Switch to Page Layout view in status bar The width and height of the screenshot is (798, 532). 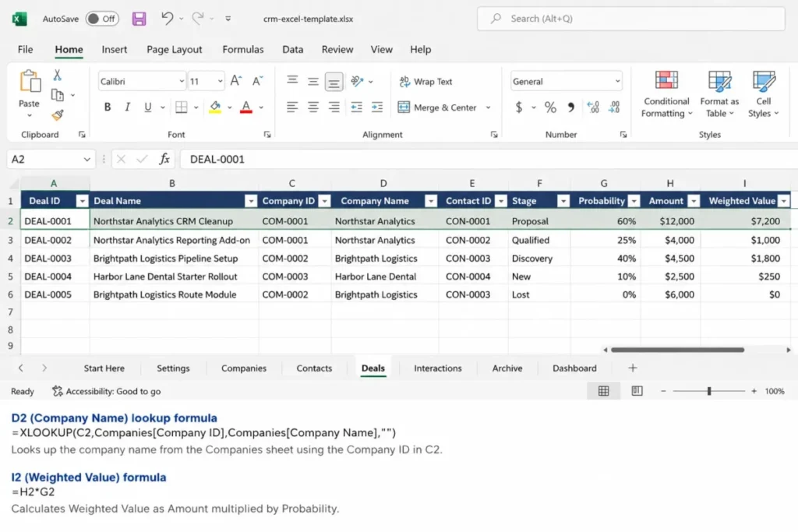[x=637, y=391]
